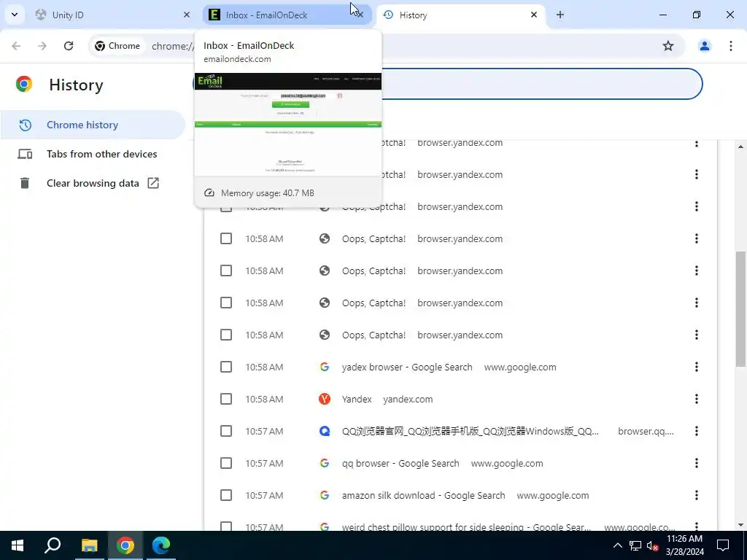Open Chrome's three-dot customize menu

point(731,46)
